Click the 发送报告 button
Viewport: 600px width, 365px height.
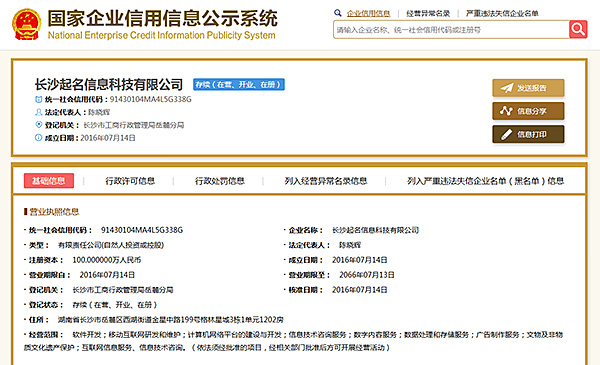[528, 88]
